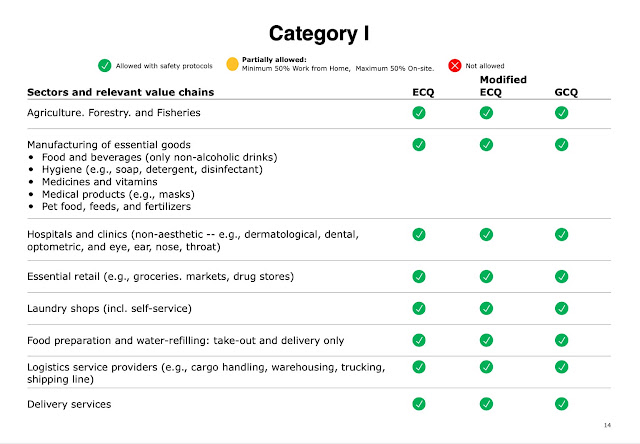
Task: Click Agriculture row ECQ check mark
Action: tap(419, 113)
